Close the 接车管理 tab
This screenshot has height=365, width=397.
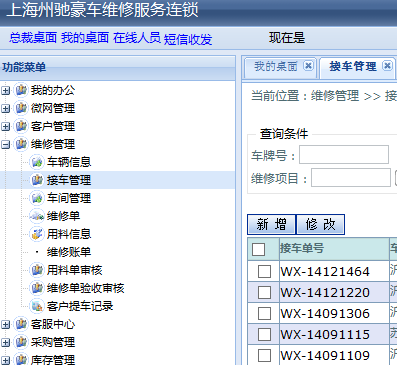click(387, 66)
